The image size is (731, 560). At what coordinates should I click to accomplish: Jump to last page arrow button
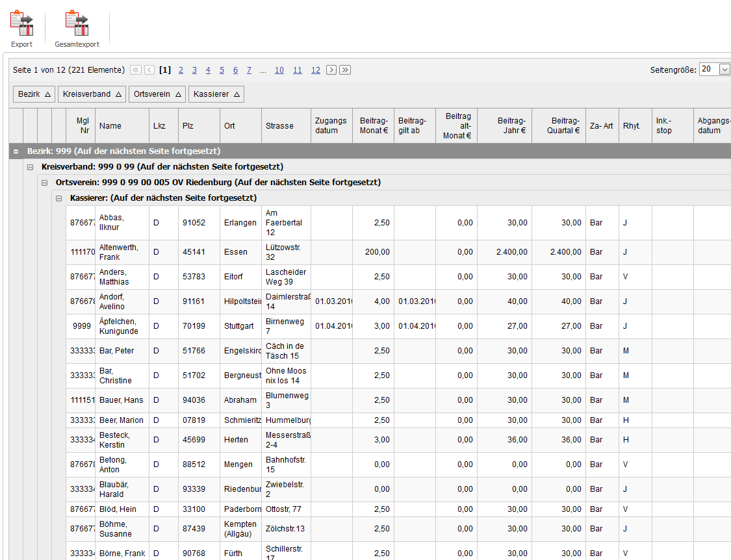click(345, 70)
